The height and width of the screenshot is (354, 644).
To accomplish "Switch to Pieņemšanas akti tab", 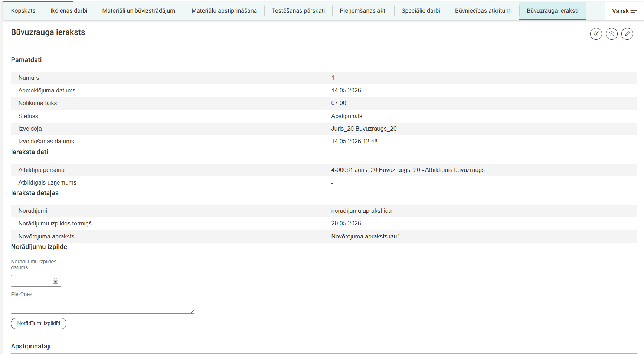I will (363, 11).
